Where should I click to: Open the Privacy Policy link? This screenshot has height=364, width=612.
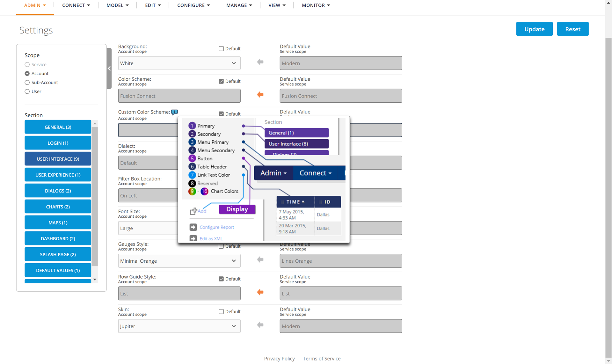click(279, 359)
